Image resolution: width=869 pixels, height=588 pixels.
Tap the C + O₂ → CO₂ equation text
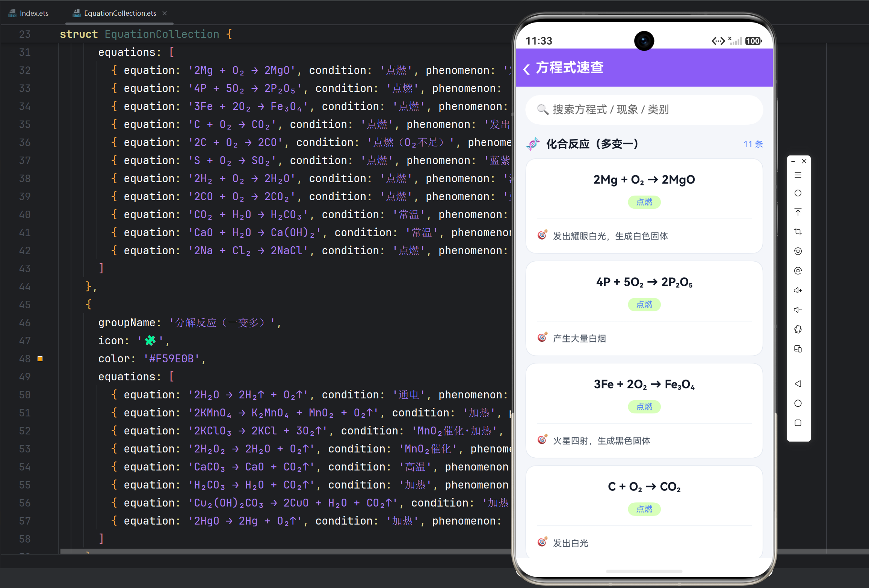point(644,487)
